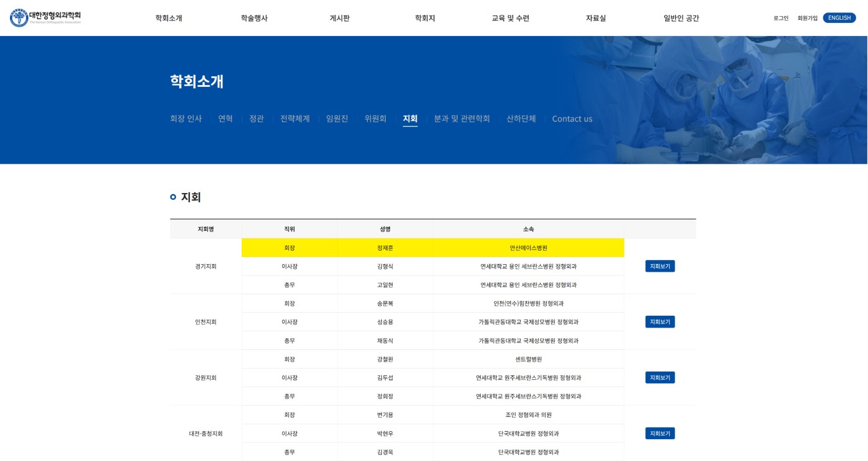Open the 교육 및 수련 menu
This screenshot has width=868, height=461.
(x=510, y=18)
